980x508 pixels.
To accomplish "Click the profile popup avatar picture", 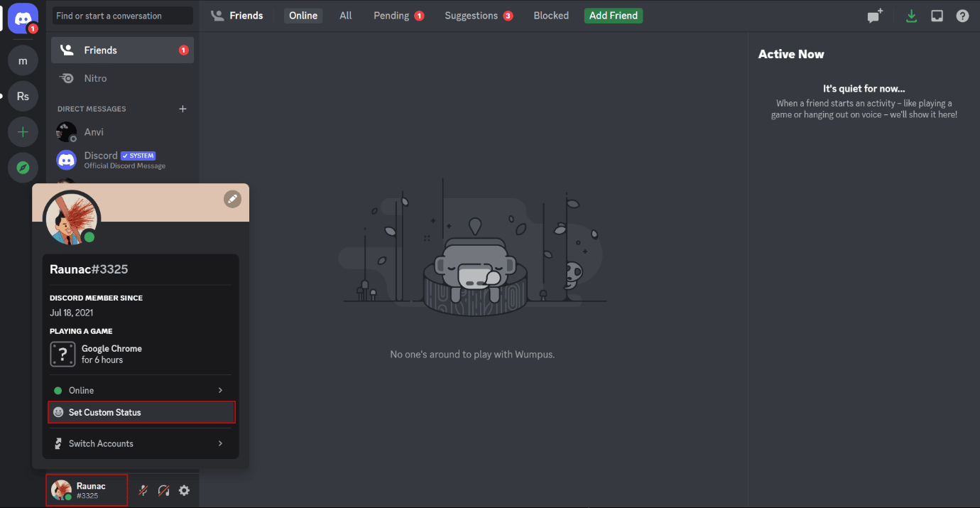I will click(x=72, y=220).
